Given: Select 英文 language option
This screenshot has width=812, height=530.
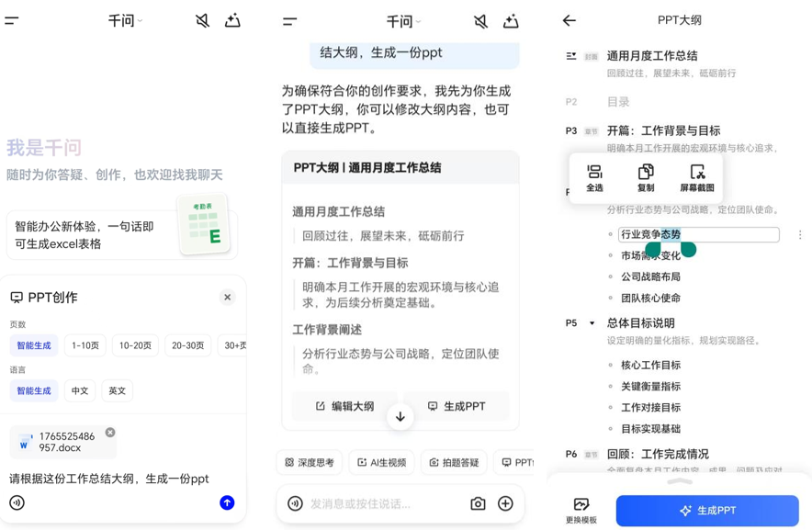Looking at the screenshot, I should [117, 390].
